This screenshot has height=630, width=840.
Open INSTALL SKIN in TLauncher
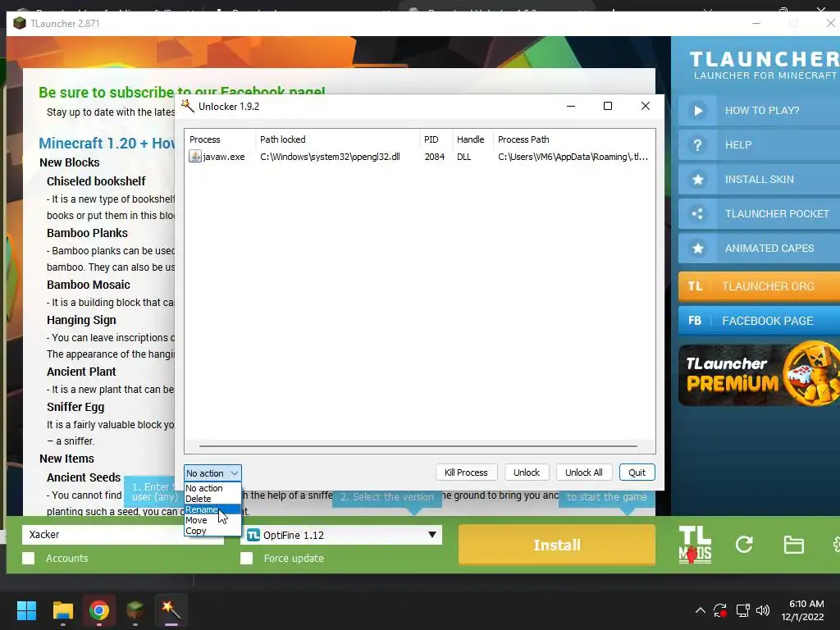(x=759, y=179)
